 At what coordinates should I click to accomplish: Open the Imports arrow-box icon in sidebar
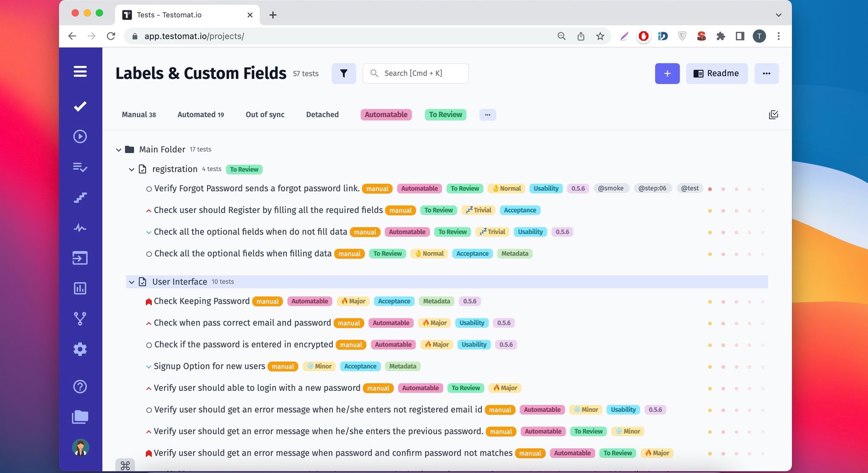[80, 258]
